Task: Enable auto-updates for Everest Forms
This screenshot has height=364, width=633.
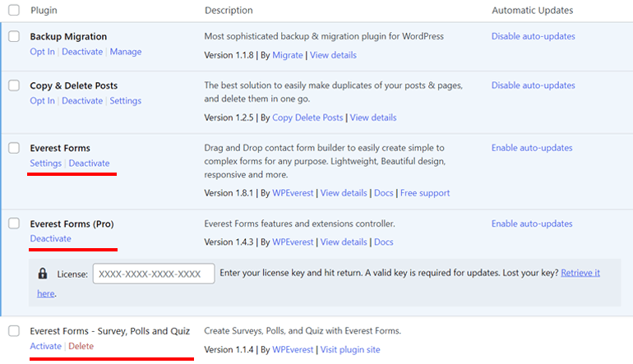Action: click(x=532, y=148)
